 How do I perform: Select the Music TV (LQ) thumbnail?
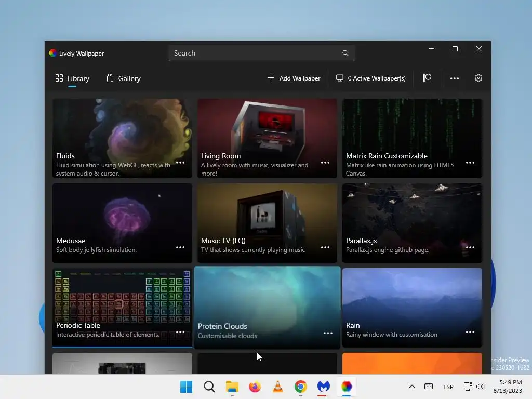(x=268, y=223)
